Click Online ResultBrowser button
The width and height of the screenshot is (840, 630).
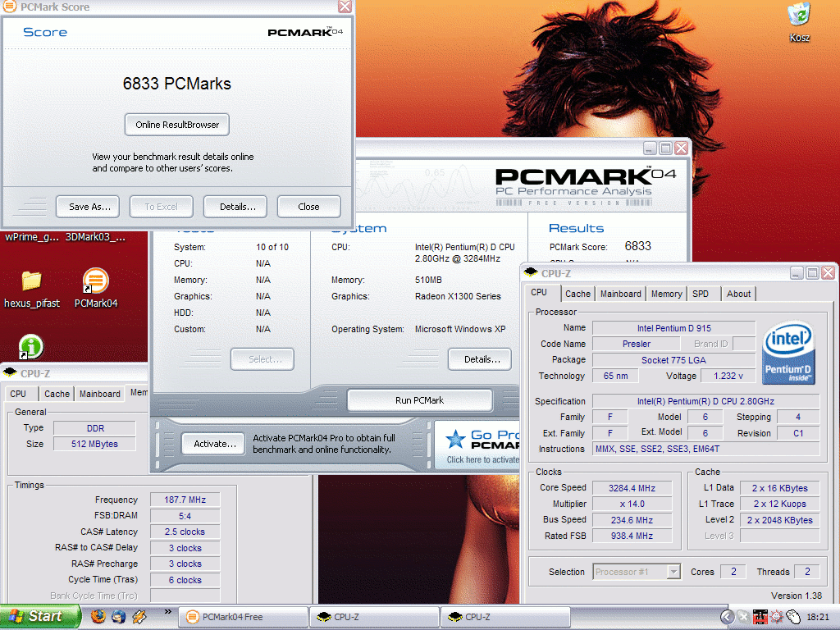(x=177, y=125)
